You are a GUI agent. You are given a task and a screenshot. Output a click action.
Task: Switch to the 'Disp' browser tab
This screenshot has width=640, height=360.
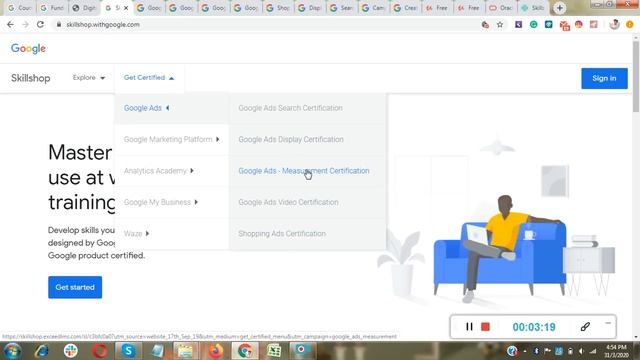coord(309,8)
